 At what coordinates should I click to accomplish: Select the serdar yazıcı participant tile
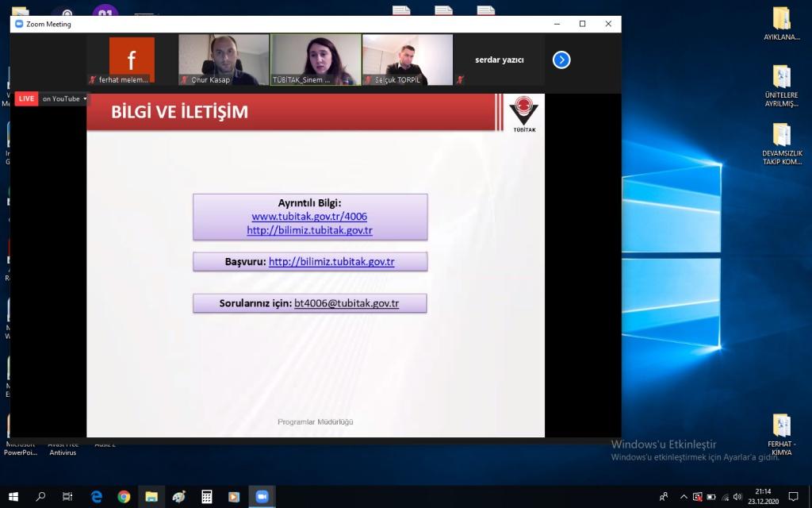click(x=500, y=60)
